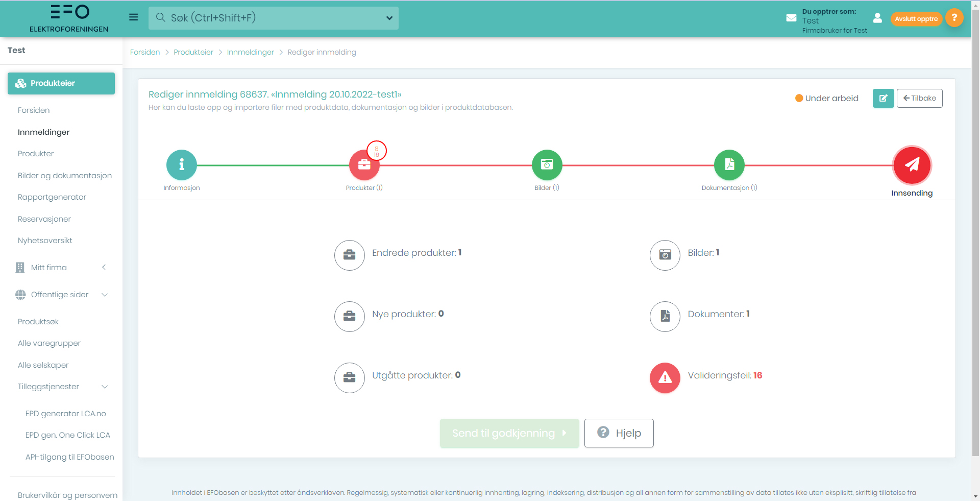Go to the Bilder step icon

[x=547, y=165]
